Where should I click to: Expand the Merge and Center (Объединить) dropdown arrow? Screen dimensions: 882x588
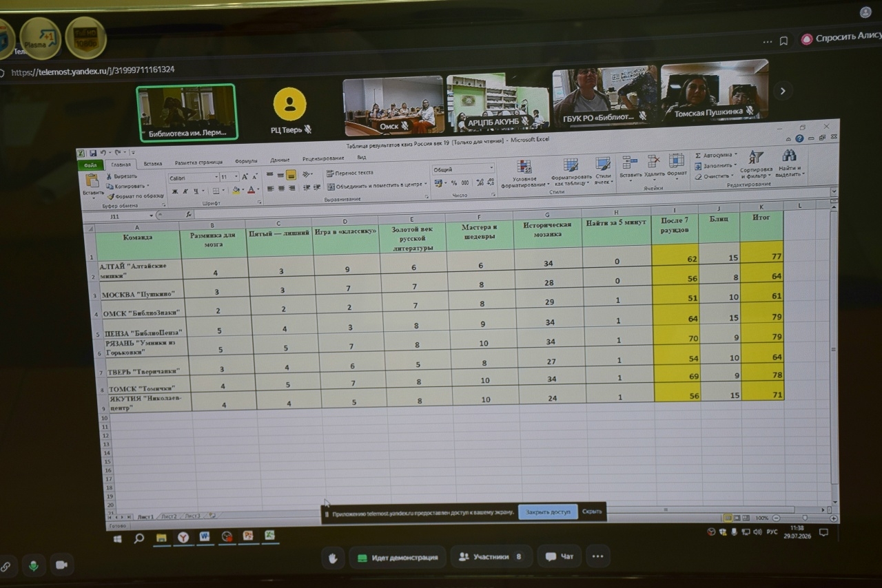coord(426,185)
